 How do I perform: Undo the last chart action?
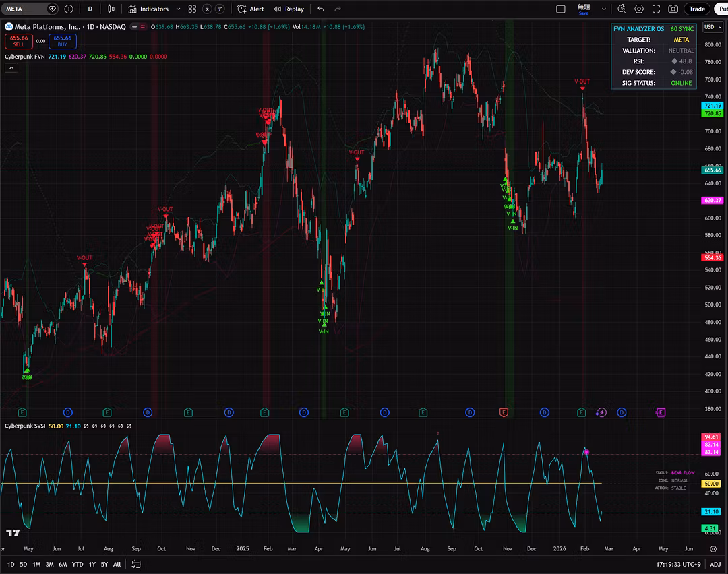321,9
